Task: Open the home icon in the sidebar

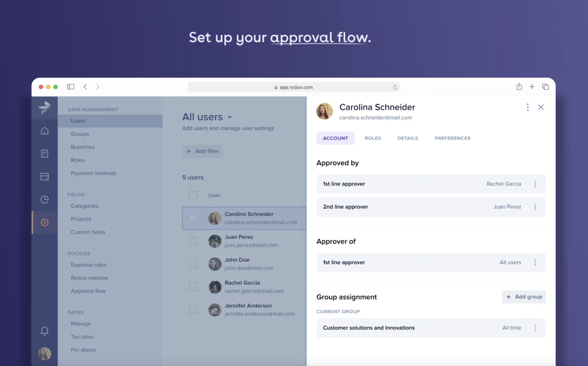Action: 45,131
